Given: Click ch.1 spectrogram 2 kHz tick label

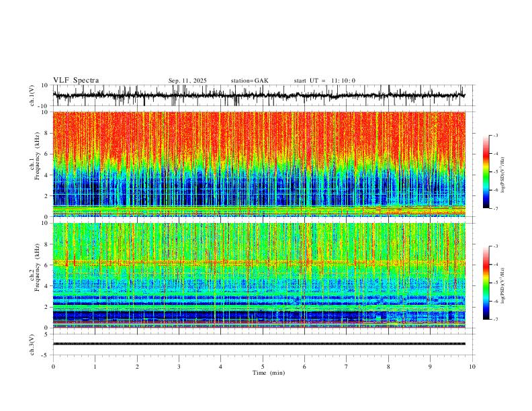Looking at the screenshot, I should pyautogui.click(x=47, y=195).
